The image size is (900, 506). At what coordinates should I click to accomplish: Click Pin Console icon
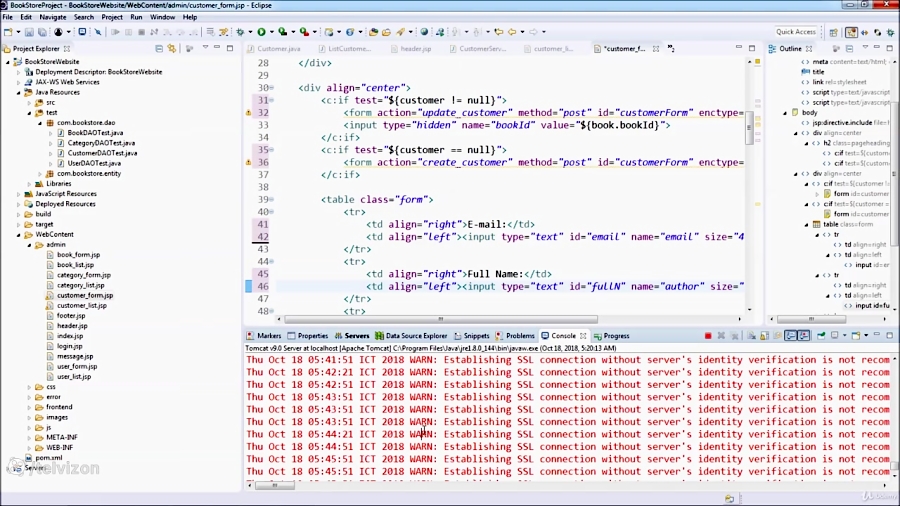pyautogui.click(x=821, y=336)
